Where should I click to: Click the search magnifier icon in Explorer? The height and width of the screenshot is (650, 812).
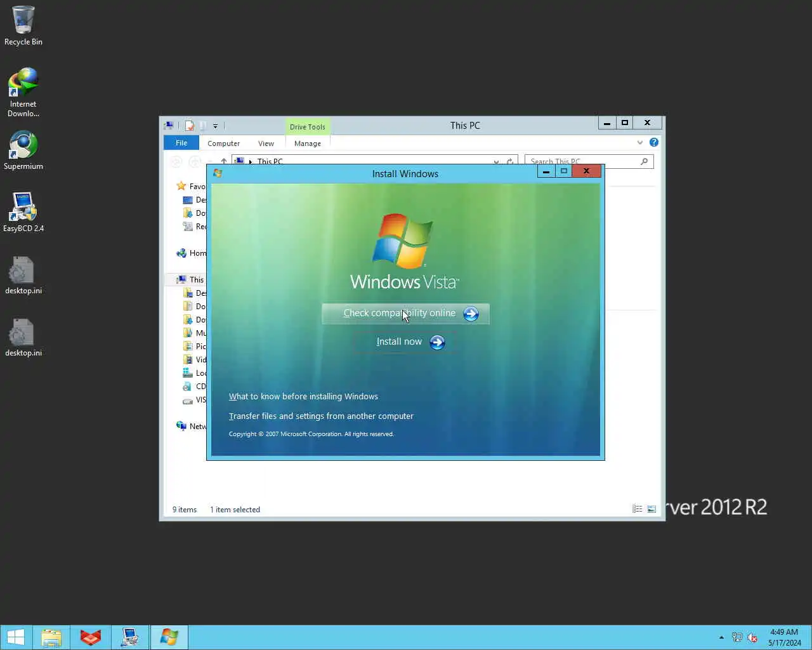point(645,161)
